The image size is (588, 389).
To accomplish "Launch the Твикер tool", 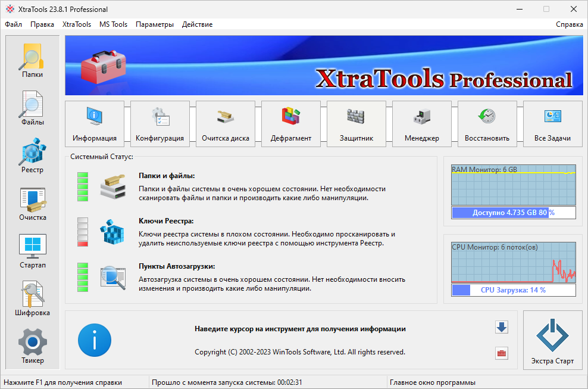I will click(x=32, y=346).
